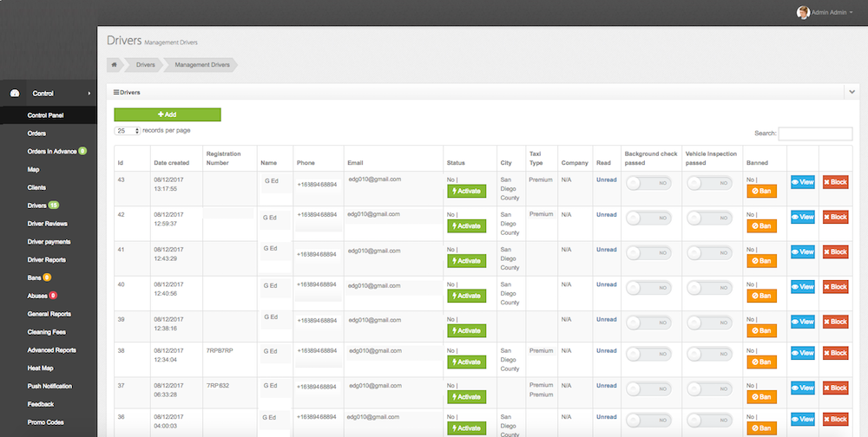This screenshot has height=437, width=868.
Task: Click Management Drivers breadcrumb link
Action: click(202, 65)
